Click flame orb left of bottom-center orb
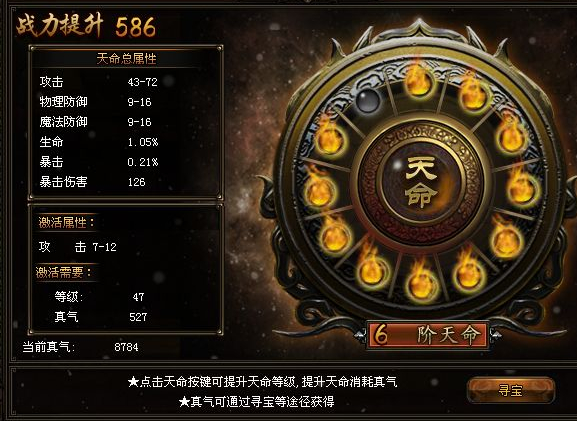The image size is (577, 421). pyautogui.click(x=371, y=268)
